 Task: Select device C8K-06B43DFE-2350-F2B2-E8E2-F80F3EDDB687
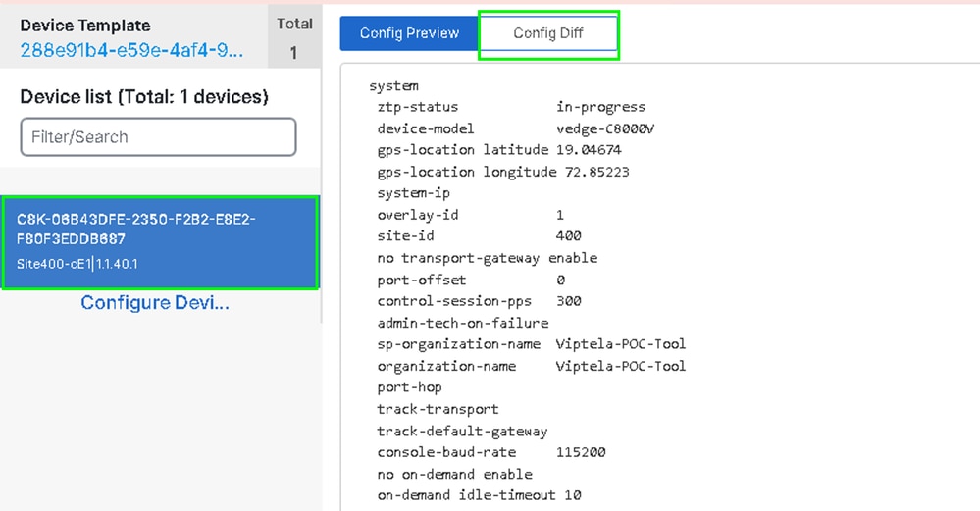coord(160,242)
